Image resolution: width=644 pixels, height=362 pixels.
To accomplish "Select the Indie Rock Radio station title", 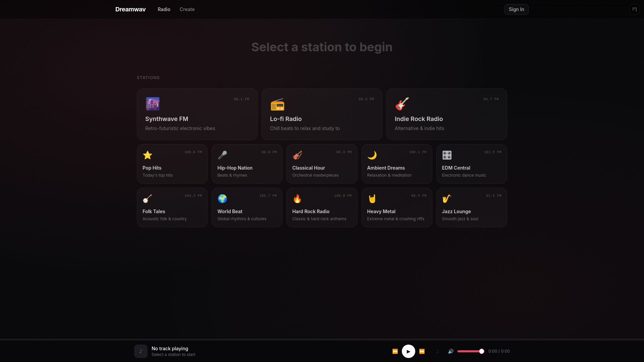I will coord(419,119).
